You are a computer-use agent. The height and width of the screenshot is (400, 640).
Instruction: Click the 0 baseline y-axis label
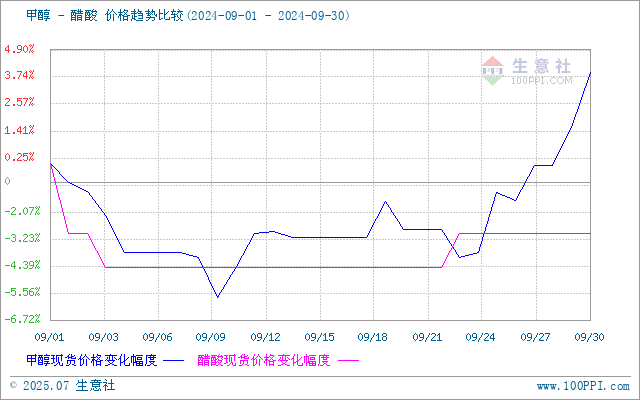7,181
